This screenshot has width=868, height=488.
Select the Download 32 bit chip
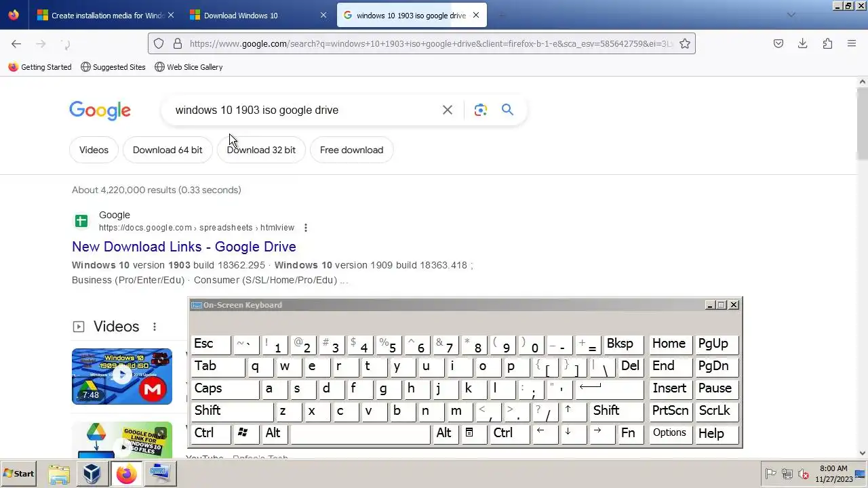point(261,150)
